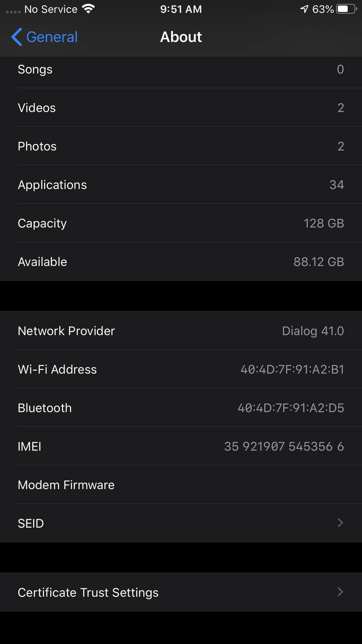362x644 pixels.
Task: Tap the Wi-Fi signal icon
Action: click(x=88, y=9)
